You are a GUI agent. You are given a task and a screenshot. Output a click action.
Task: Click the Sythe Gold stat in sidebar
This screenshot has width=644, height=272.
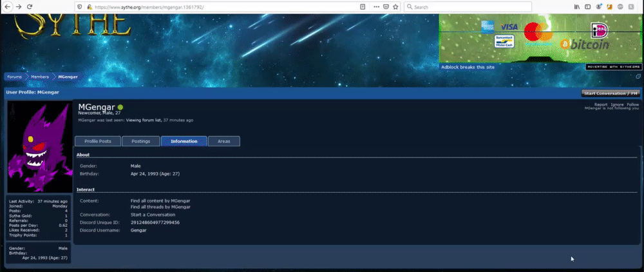pyautogui.click(x=38, y=216)
